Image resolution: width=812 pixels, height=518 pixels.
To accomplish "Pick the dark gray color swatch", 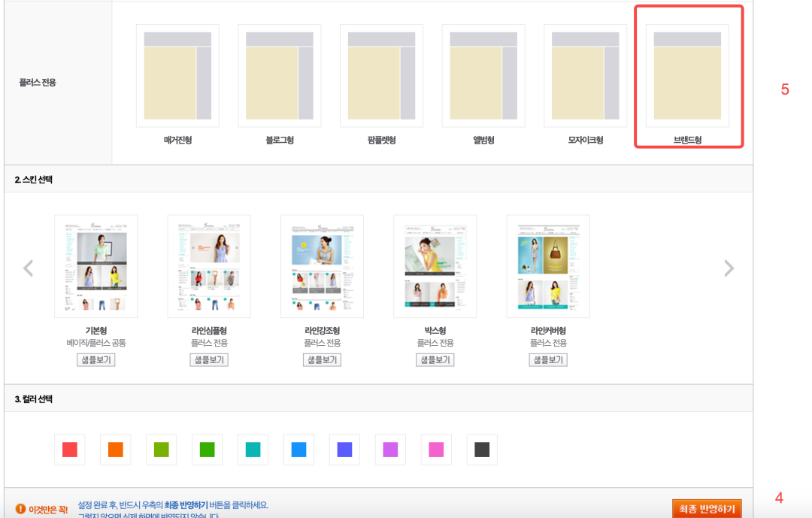I will (x=482, y=450).
